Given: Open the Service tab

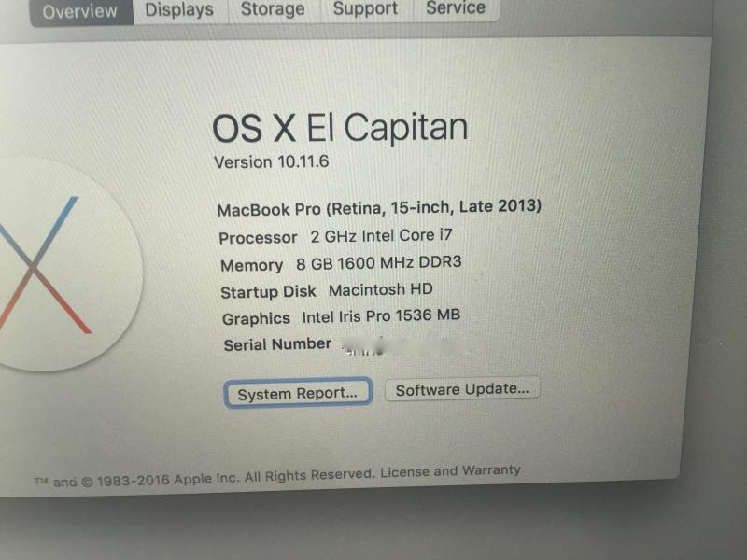Looking at the screenshot, I should (x=456, y=7).
